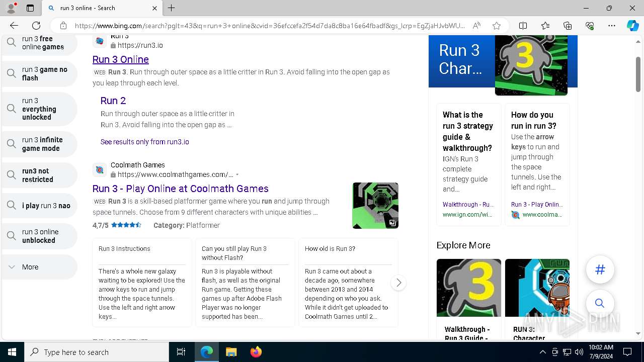
Task: Open Collections panel
Action: click(x=568, y=26)
